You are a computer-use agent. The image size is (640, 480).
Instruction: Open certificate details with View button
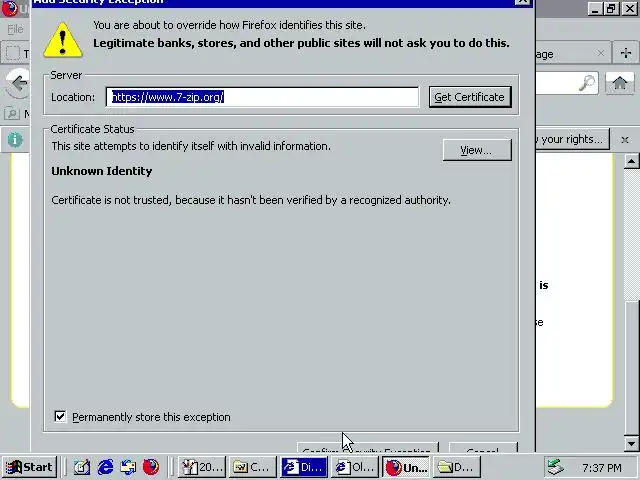477,150
